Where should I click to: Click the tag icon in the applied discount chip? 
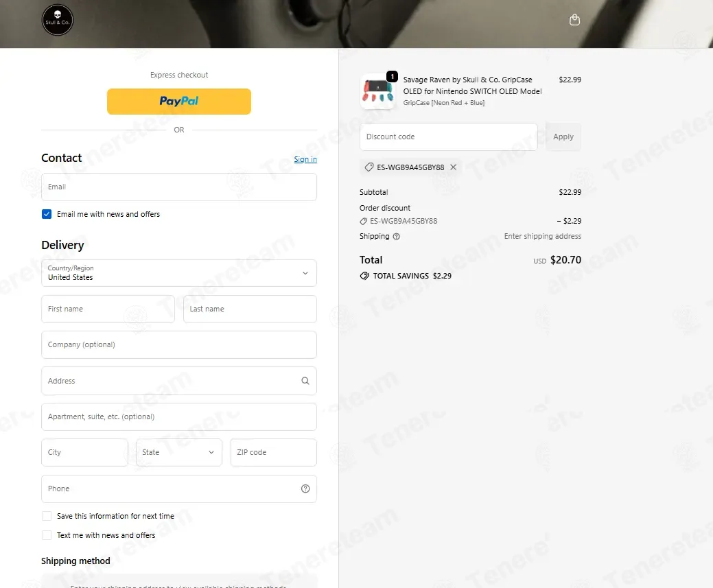369,167
